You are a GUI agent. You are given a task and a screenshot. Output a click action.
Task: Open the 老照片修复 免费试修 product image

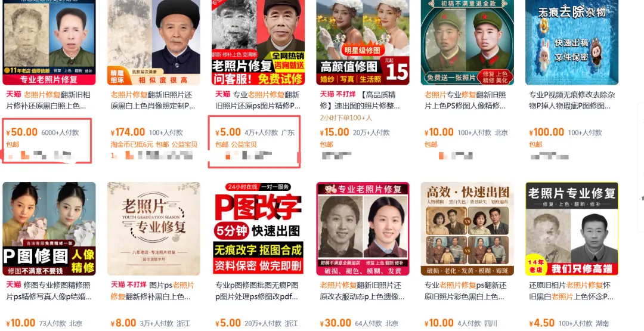[x=258, y=42]
